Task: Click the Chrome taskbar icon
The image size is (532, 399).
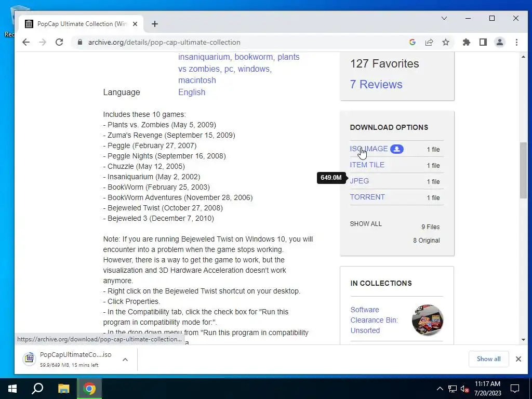Action: point(89,389)
